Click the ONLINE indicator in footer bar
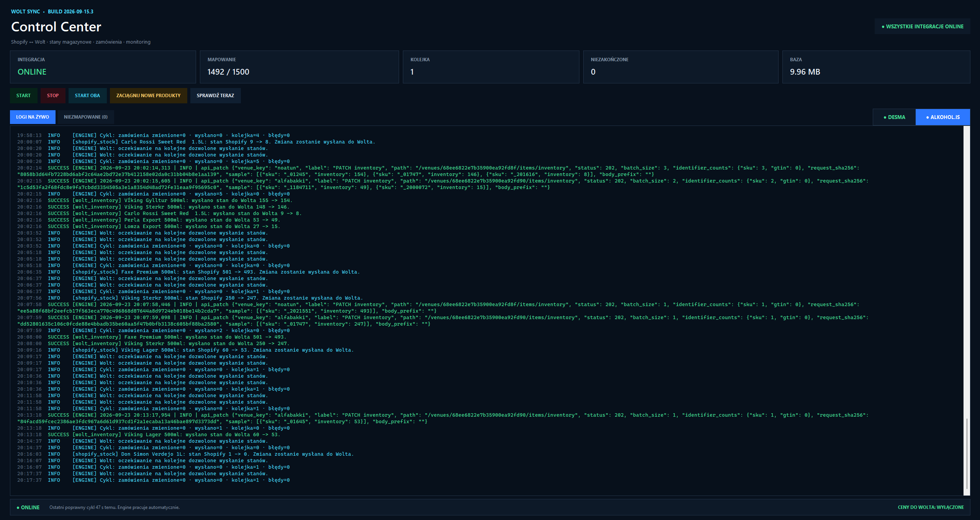 (28, 507)
